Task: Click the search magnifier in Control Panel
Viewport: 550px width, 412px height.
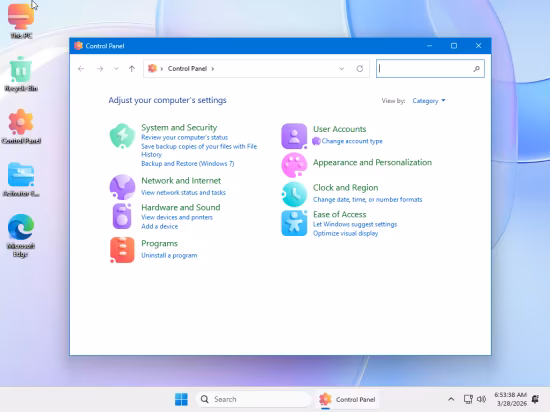Action: click(476, 69)
